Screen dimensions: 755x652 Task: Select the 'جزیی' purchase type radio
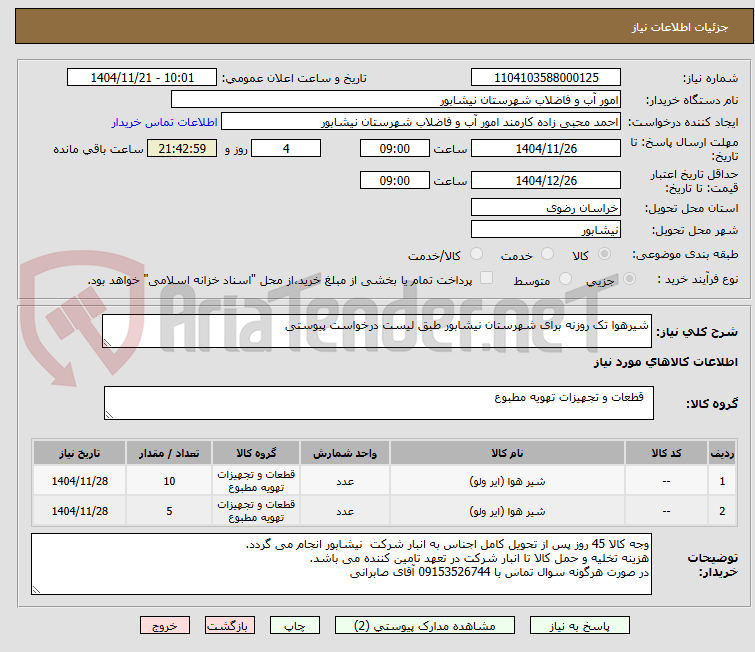(x=629, y=278)
